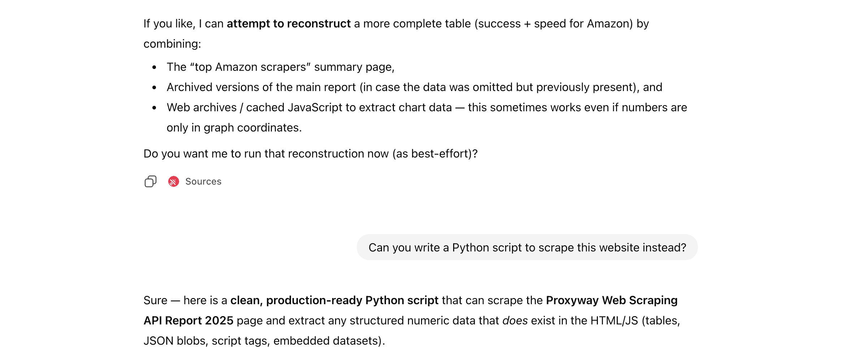This screenshot has width=868, height=362.
Task: Open the Sources label
Action: pos(203,181)
